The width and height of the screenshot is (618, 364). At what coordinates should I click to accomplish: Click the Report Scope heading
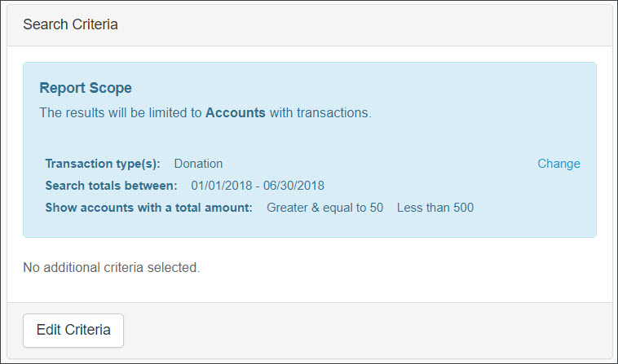coord(86,88)
